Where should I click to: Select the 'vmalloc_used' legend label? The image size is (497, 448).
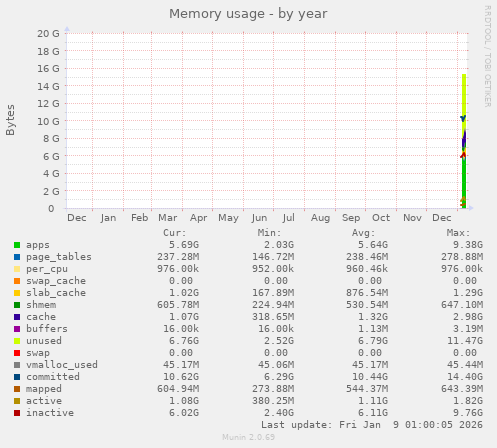tap(62, 365)
